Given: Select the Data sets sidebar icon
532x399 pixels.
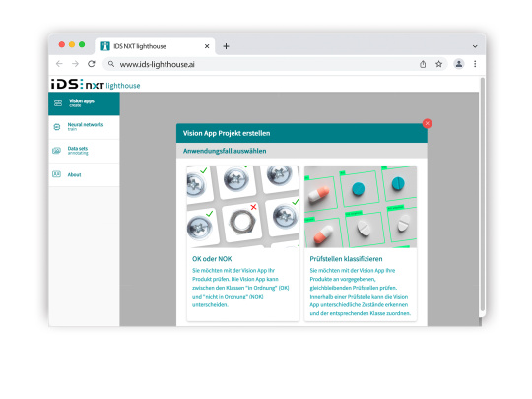Looking at the screenshot, I should click(57, 151).
